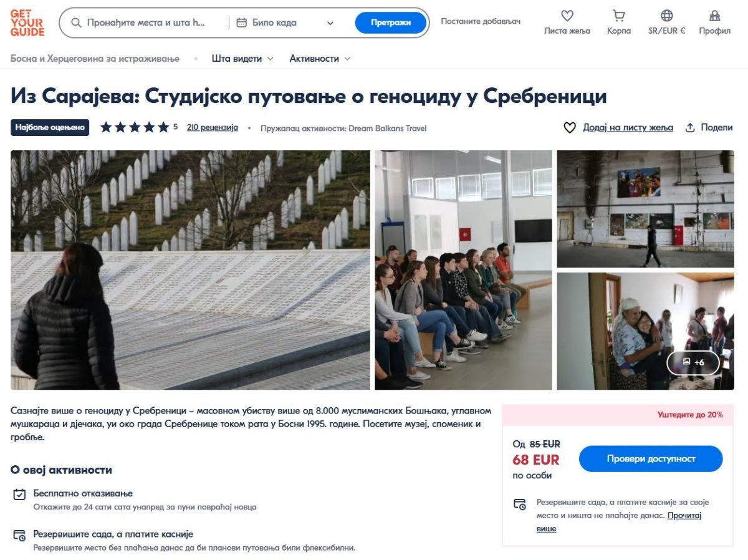Click the share icon beside Подели
This screenshot has height=560, width=748.
pyautogui.click(x=690, y=127)
